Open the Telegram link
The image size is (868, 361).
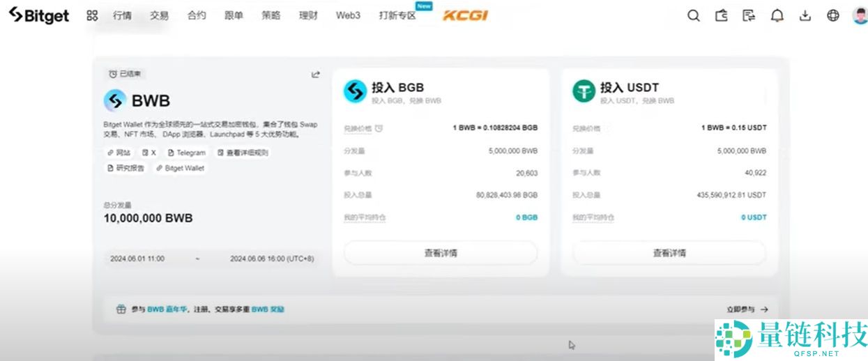click(187, 152)
